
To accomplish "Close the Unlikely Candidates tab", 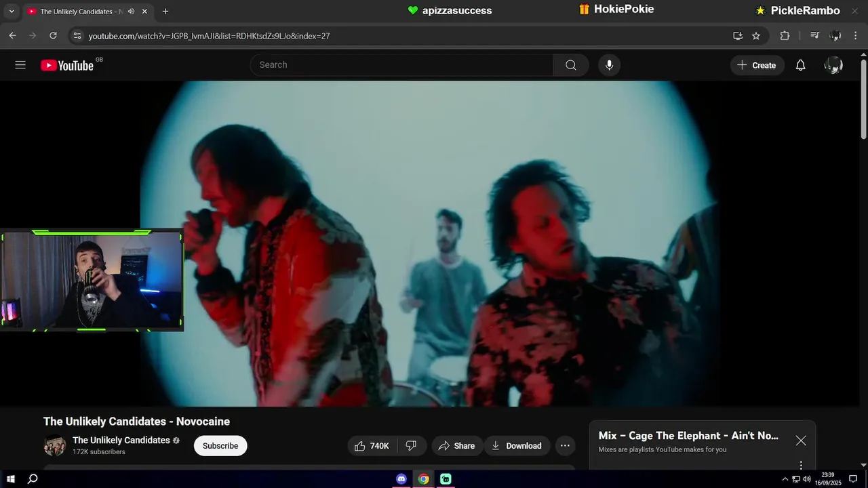I will (x=144, y=12).
